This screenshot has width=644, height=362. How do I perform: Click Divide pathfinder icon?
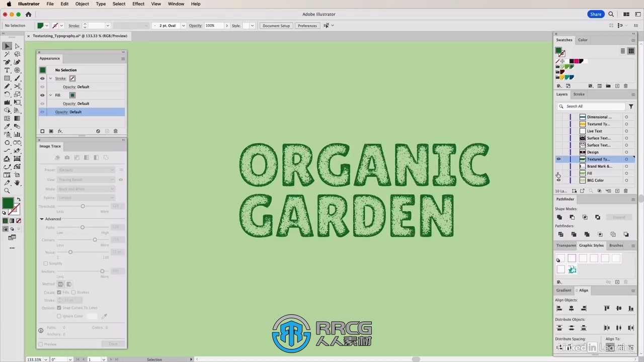(x=561, y=234)
